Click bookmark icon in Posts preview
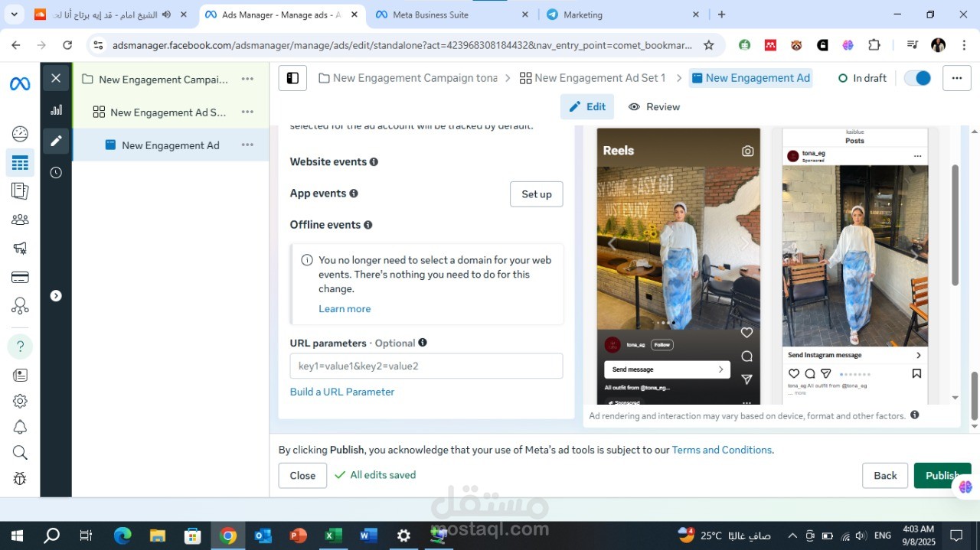980x550 pixels. (x=916, y=374)
